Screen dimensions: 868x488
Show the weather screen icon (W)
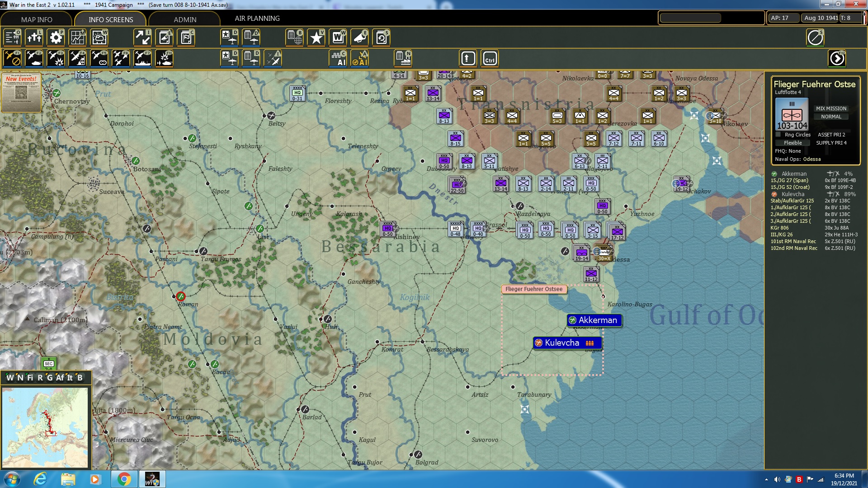click(99, 38)
